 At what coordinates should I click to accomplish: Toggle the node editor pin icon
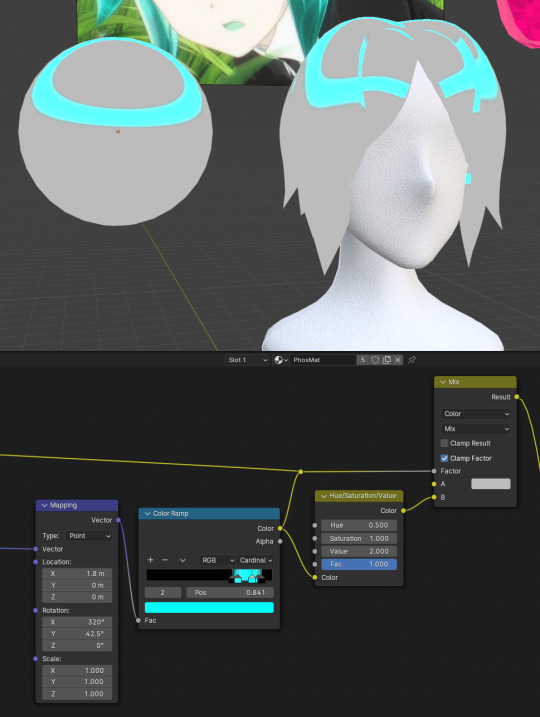coord(412,360)
